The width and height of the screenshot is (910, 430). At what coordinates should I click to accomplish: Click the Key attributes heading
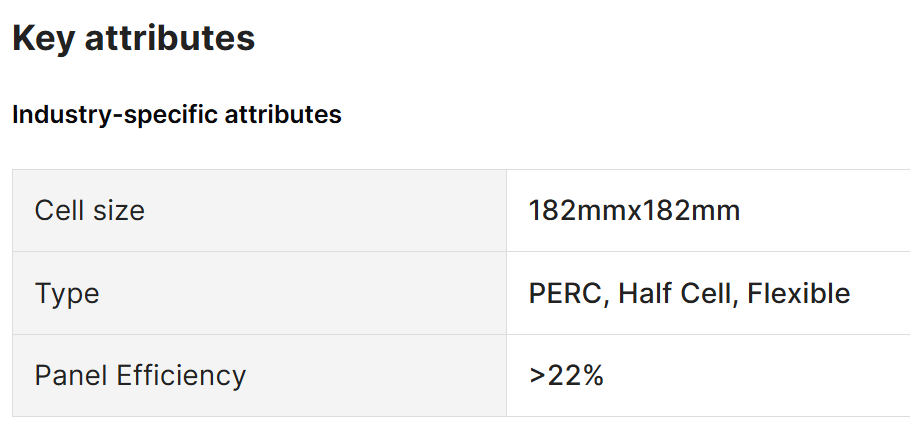tap(133, 38)
